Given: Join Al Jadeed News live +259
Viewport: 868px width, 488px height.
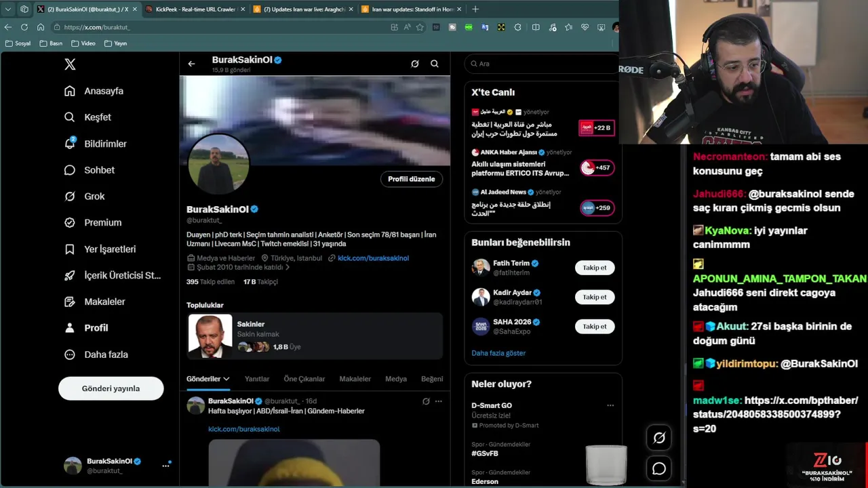Looking at the screenshot, I should coord(597,207).
